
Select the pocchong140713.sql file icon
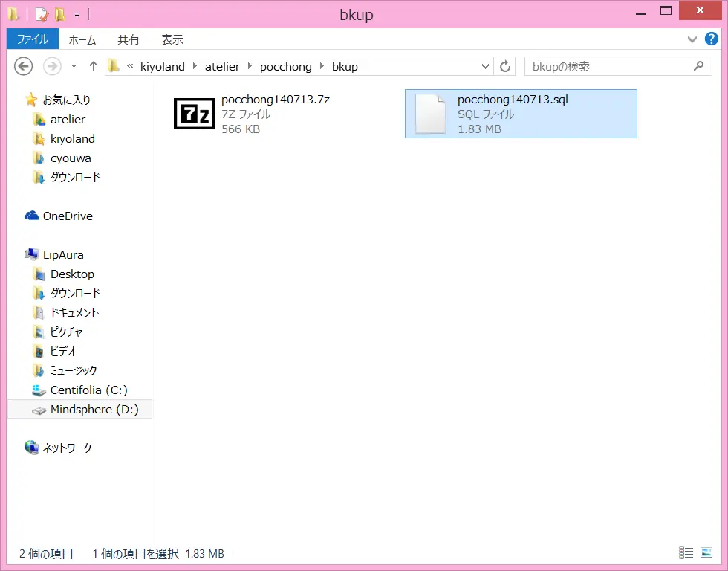tap(430, 114)
